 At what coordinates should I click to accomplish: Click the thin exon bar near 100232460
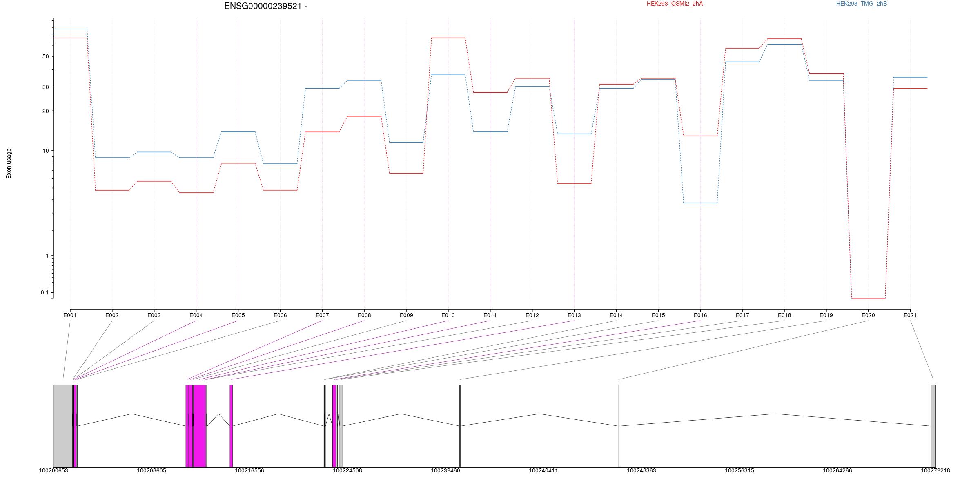click(460, 426)
